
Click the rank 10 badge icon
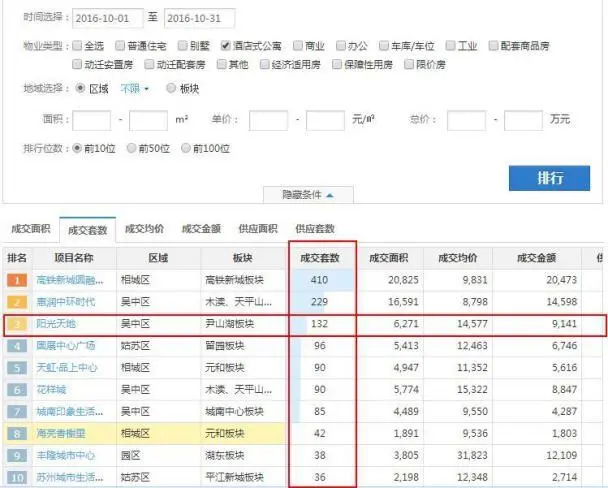[x=17, y=477]
